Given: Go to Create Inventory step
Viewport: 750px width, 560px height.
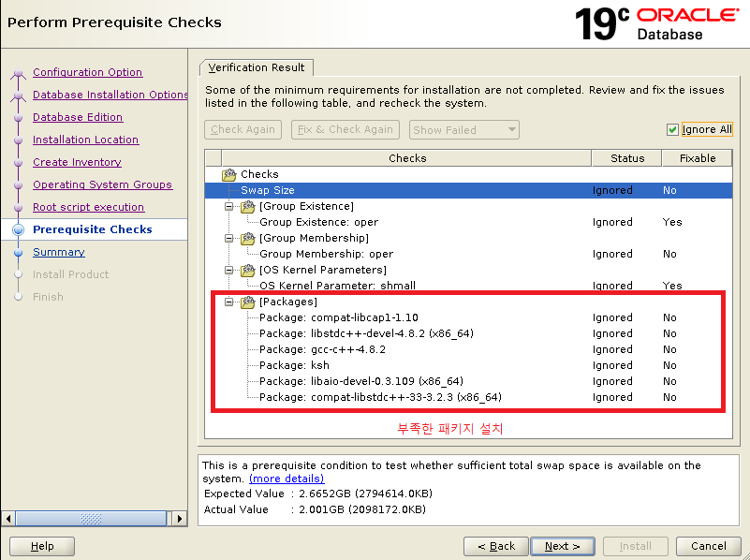Looking at the screenshot, I should click(77, 162).
